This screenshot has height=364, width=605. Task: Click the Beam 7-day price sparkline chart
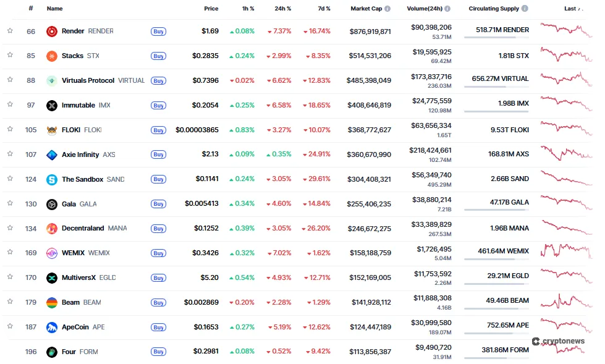pos(565,302)
